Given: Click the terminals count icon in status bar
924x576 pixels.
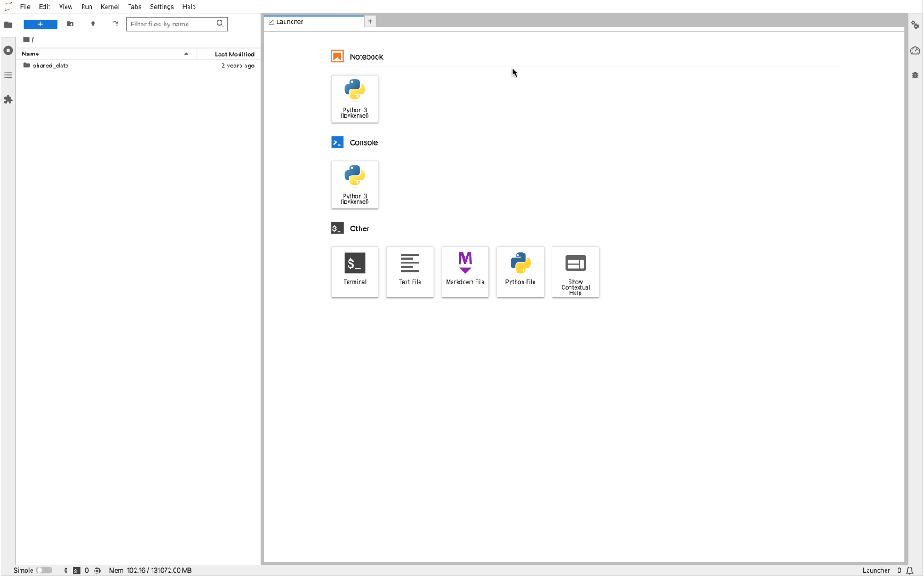Looking at the screenshot, I should 77,570.
